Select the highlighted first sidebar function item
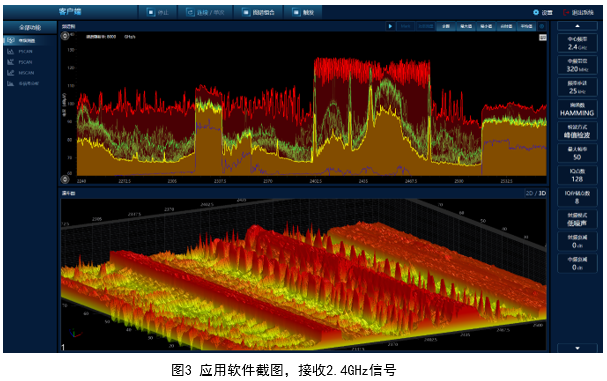607x381 pixels. pos(30,40)
